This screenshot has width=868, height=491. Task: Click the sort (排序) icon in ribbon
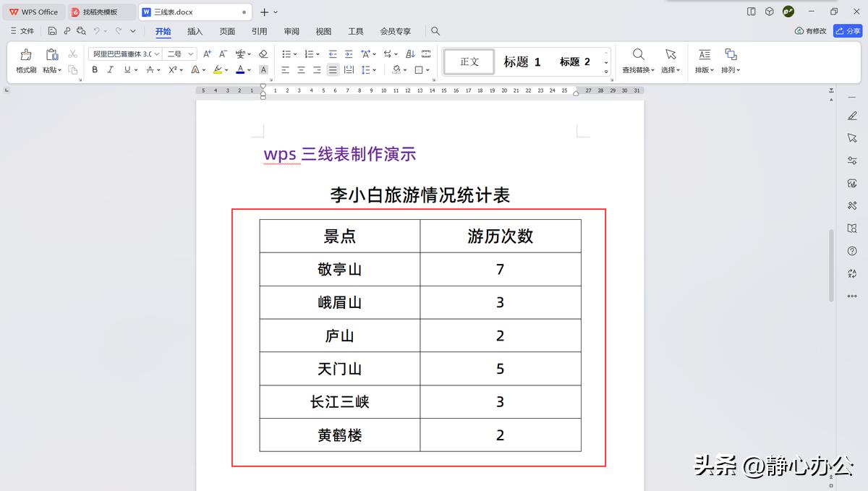click(410, 54)
